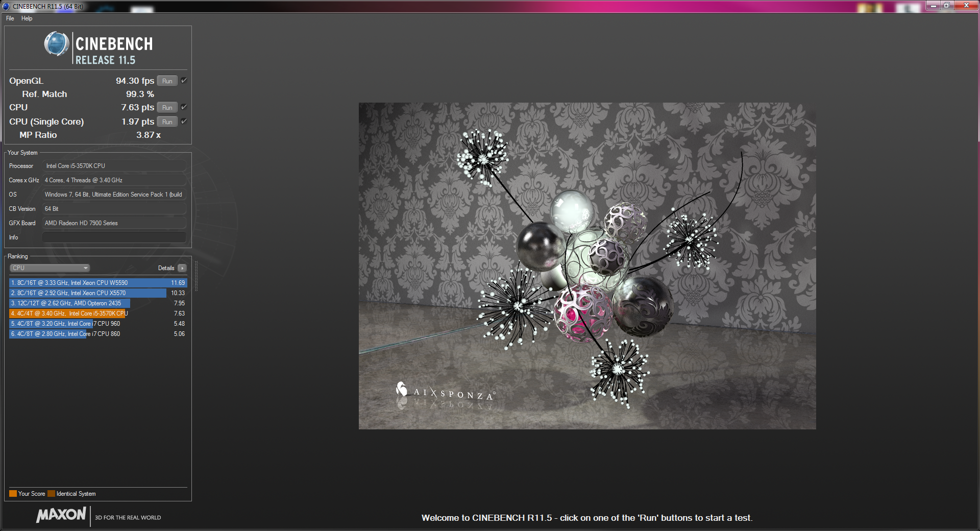Open the Help menu
This screenshot has width=980, height=531.
(x=27, y=18)
